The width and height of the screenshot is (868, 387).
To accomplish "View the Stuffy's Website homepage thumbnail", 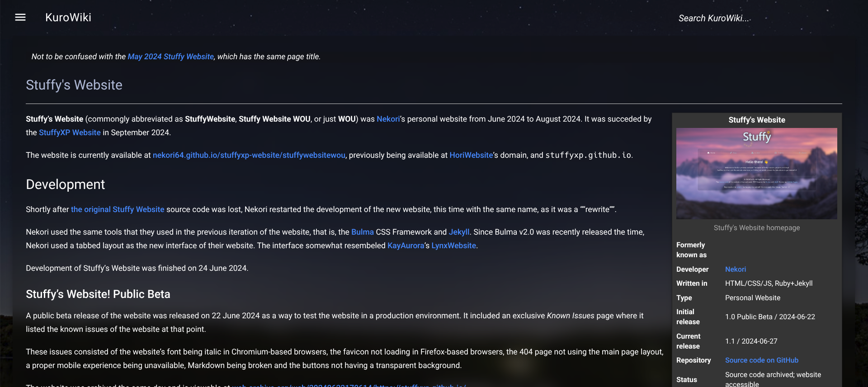I will (756, 174).
